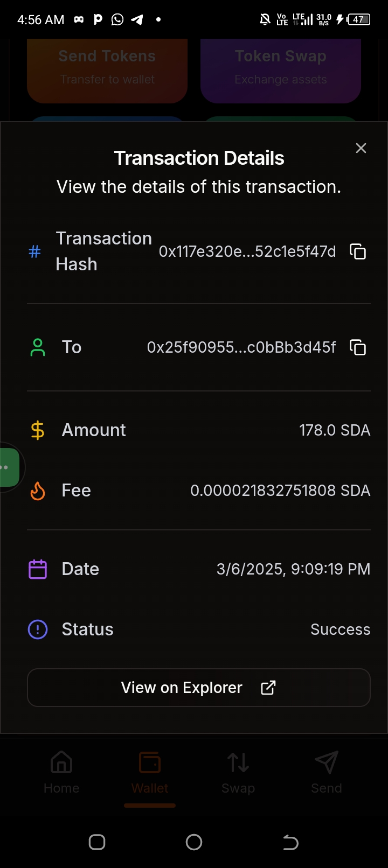This screenshot has height=868, width=388.
Task: Close the Transaction Details dialog
Action: click(361, 148)
